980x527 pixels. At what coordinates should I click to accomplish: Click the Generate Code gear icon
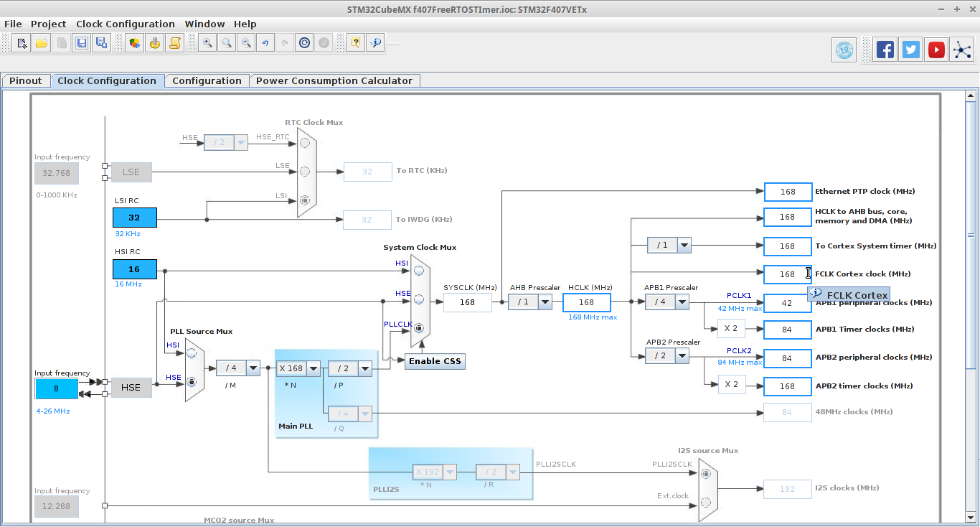point(154,43)
